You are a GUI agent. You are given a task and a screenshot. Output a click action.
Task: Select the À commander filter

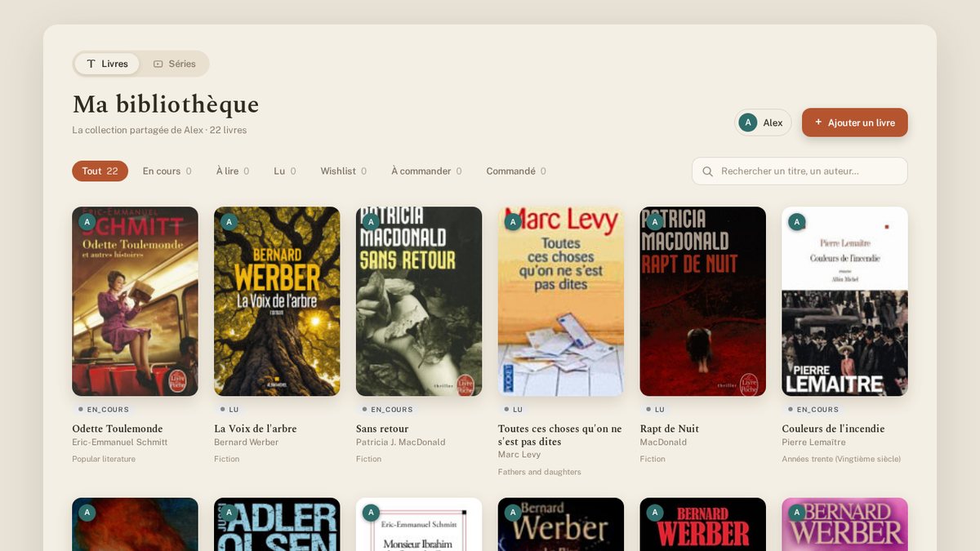pos(426,171)
